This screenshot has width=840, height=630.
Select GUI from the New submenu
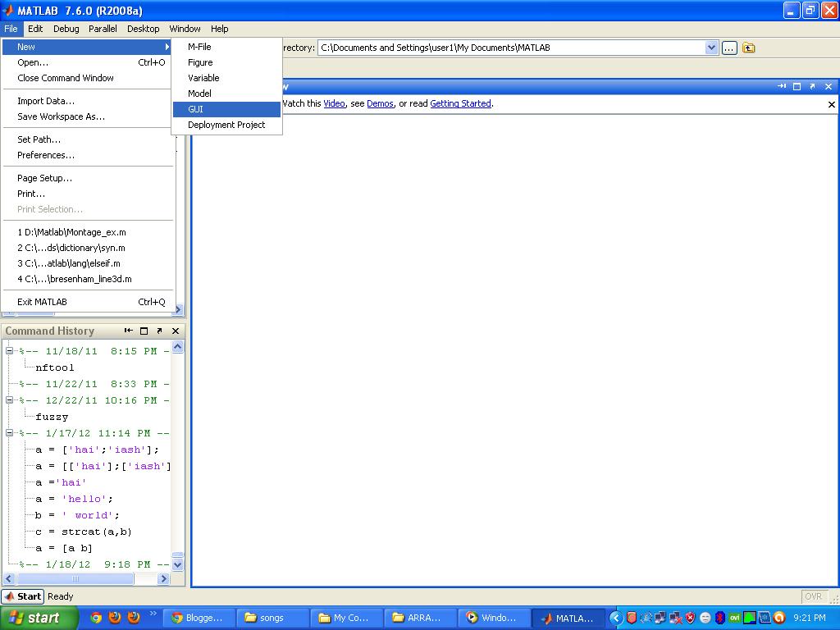pyautogui.click(x=226, y=109)
